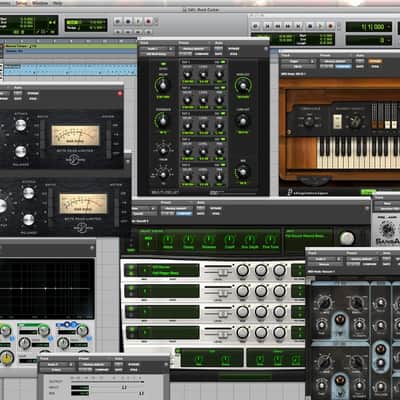The height and width of the screenshot is (400, 400).
Task: Click the blue Compare button in organ plugin
Action: click(343, 66)
